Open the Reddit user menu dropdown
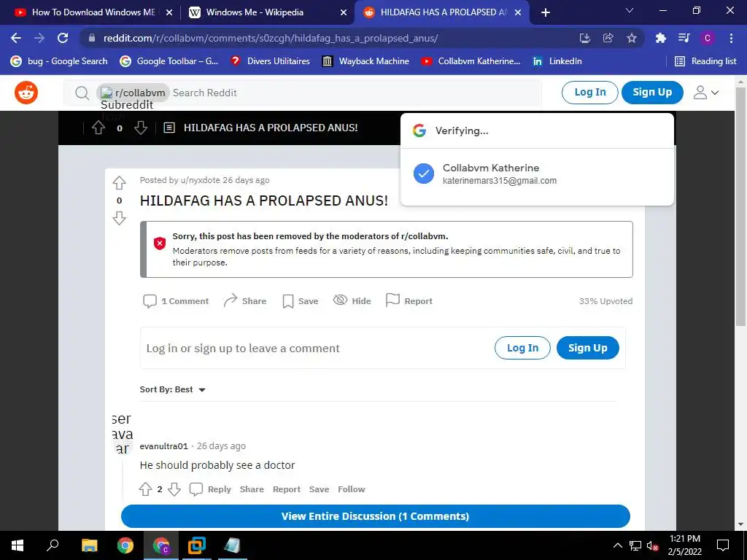Image resolution: width=747 pixels, height=560 pixels. click(x=705, y=93)
